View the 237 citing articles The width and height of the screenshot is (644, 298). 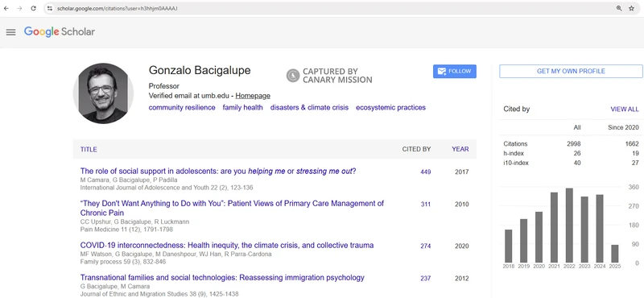[x=426, y=279]
